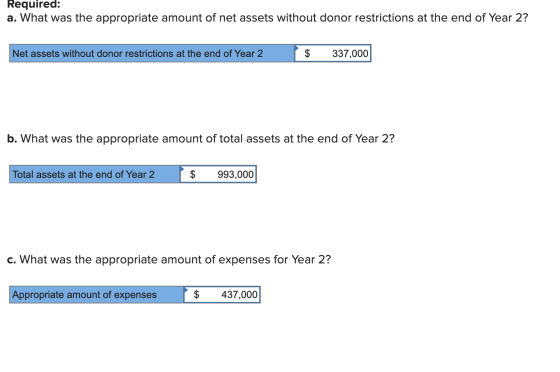560x372 pixels.
Task: Click the blue corner marker in expenses answer cell
Action: click(x=186, y=289)
